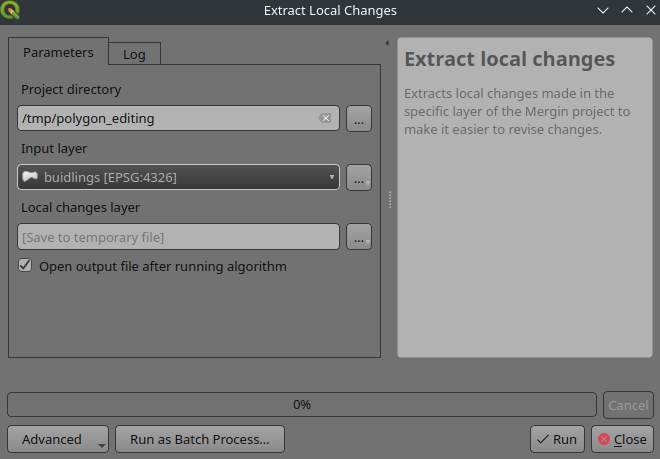
Task: Open the Advanced options menu
Action: [x=58, y=439]
